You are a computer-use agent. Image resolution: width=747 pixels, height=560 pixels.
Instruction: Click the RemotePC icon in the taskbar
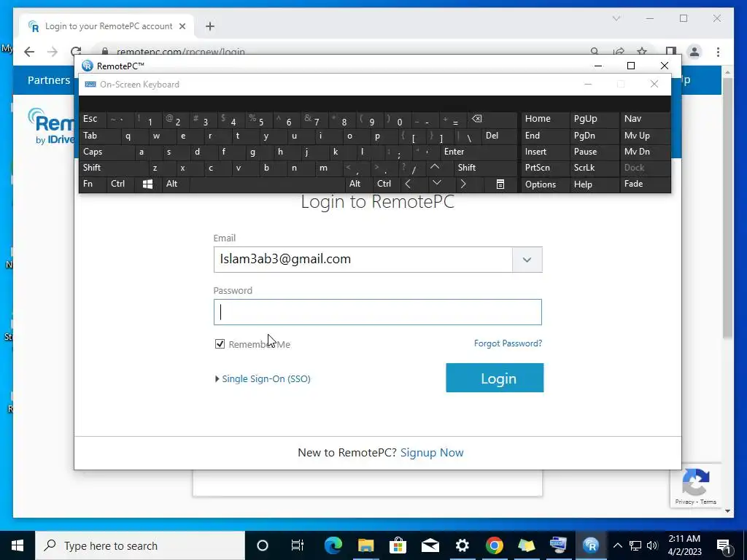(x=591, y=545)
